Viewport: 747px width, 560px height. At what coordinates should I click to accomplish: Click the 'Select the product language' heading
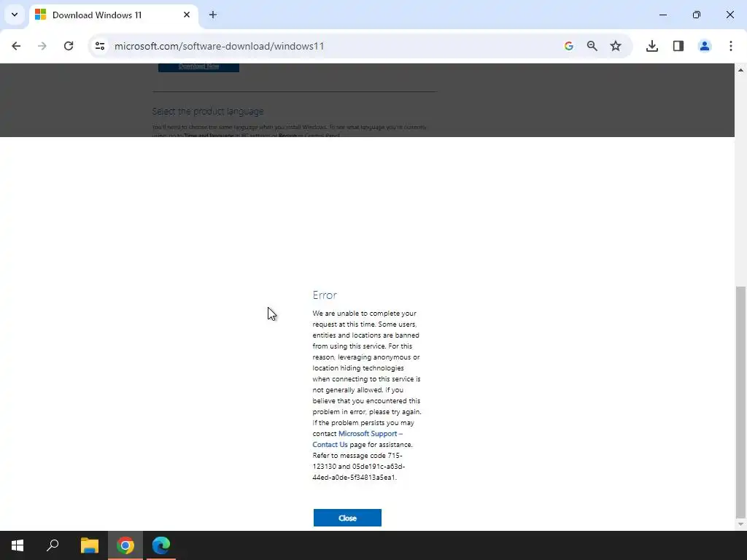(208, 112)
